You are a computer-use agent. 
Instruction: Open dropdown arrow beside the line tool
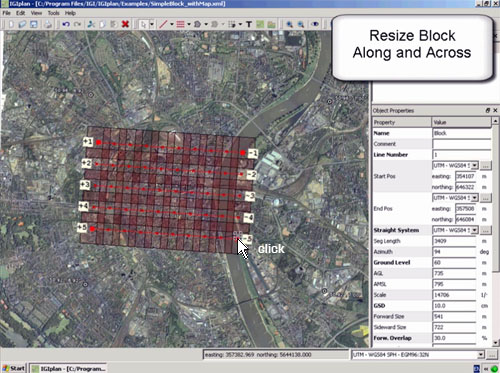tap(172, 24)
